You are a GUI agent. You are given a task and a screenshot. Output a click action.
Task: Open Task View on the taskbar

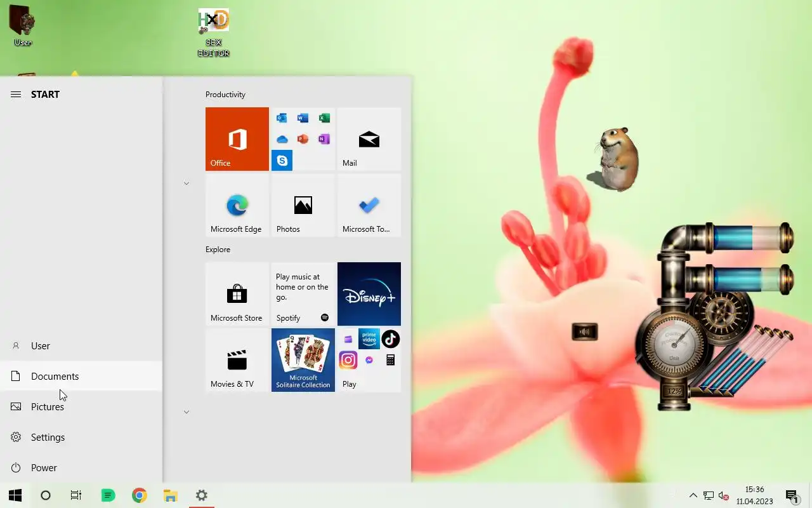click(76, 495)
